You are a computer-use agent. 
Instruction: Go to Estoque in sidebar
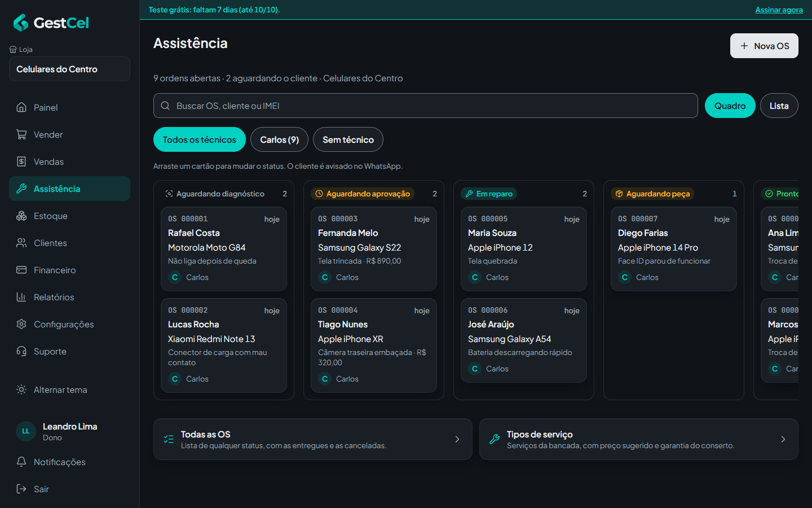click(x=69, y=216)
